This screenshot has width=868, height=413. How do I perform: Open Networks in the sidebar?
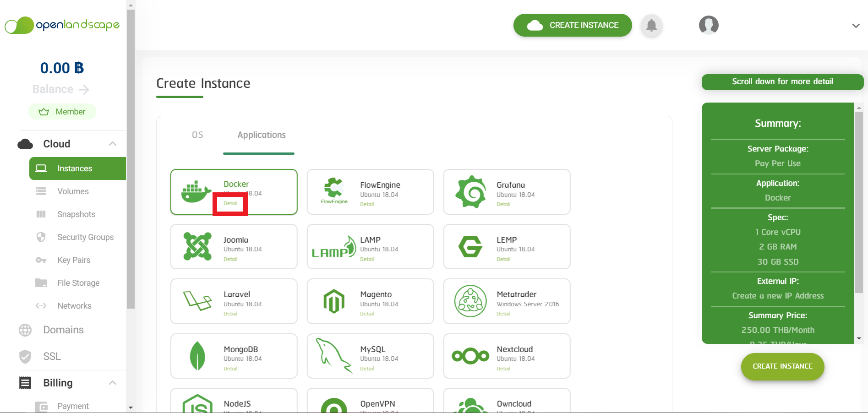click(74, 306)
